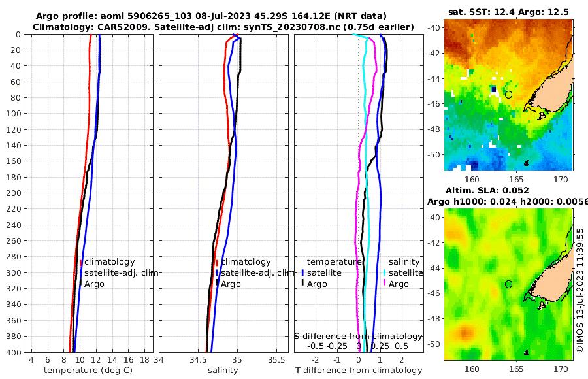Click cyan salinity satellite legend swatch
The height and width of the screenshot is (379, 588).
(384, 273)
